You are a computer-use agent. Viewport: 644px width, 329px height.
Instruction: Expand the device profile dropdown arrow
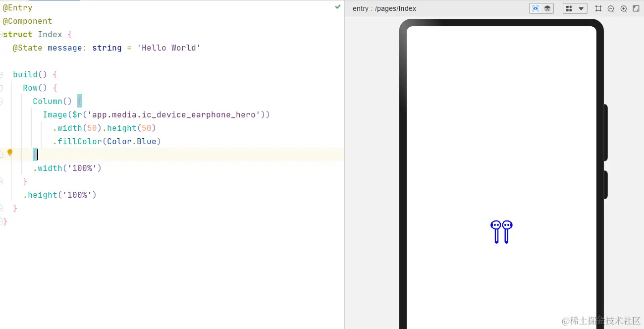tap(581, 8)
